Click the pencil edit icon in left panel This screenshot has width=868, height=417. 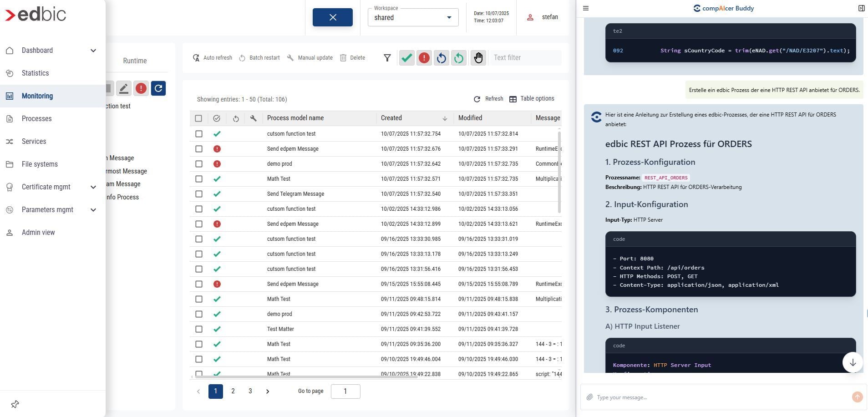pyautogui.click(x=124, y=88)
